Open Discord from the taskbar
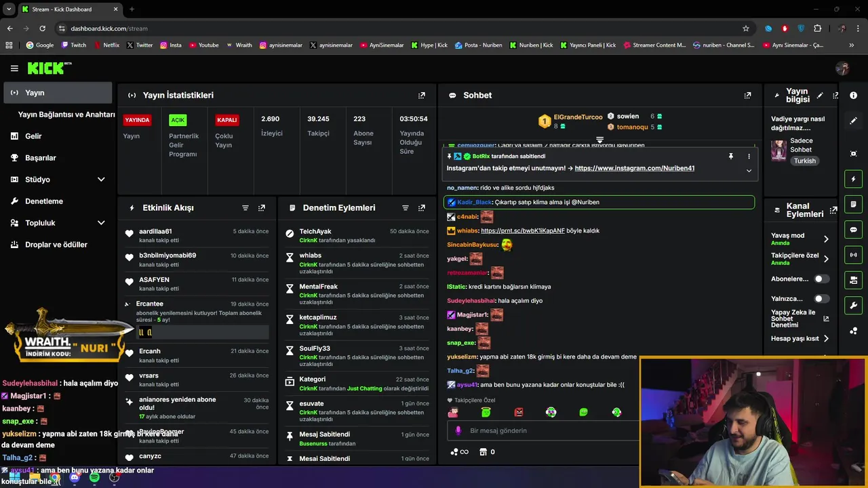This screenshot has width=868, height=488. (x=75, y=478)
